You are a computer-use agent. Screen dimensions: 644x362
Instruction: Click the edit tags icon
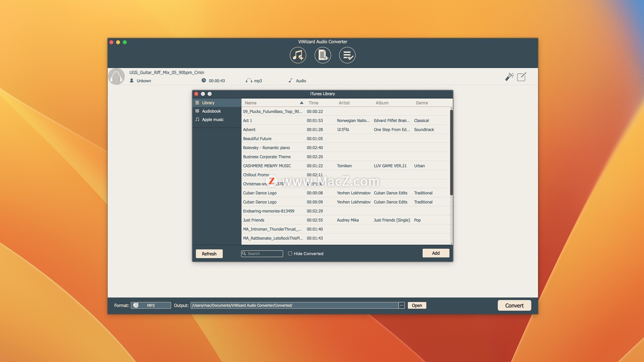point(522,77)
